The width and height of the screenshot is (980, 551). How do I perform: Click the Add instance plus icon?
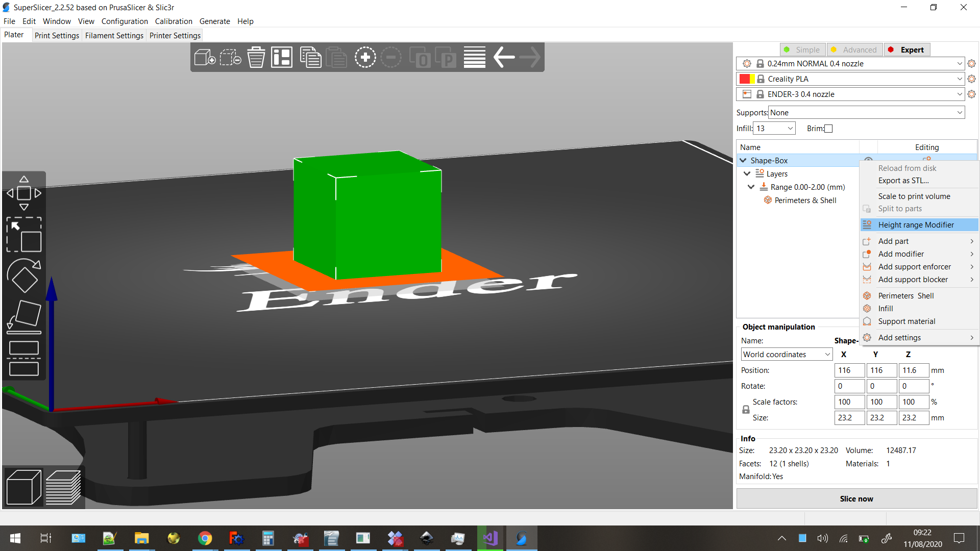pyautogui.click(x=365, y=57)
